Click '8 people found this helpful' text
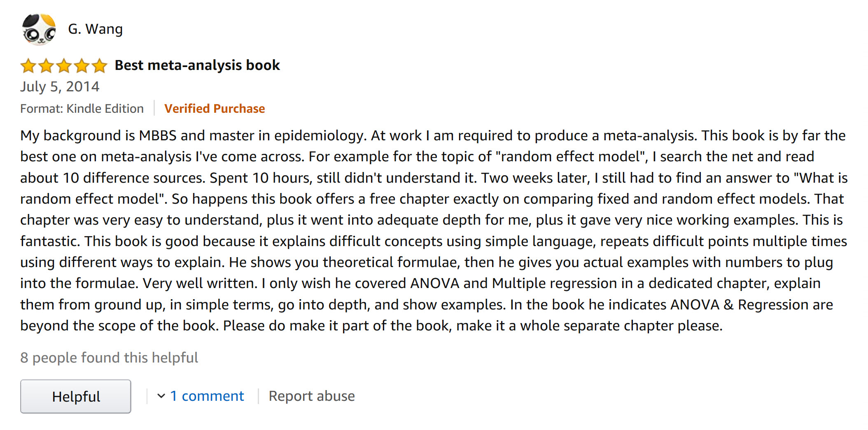The width and height of the screenshot is (868, 430). pos(109,358)
